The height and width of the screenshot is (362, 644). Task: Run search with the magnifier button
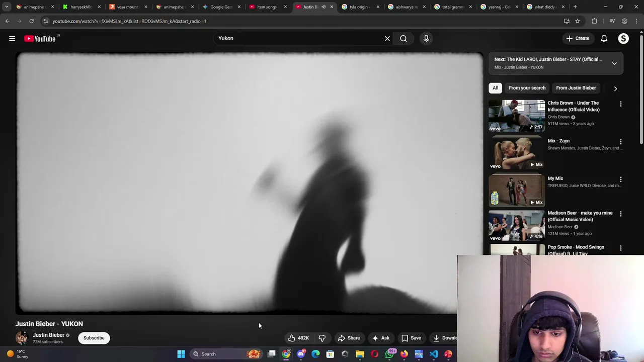pyautogui.click(x=404, y=38)
